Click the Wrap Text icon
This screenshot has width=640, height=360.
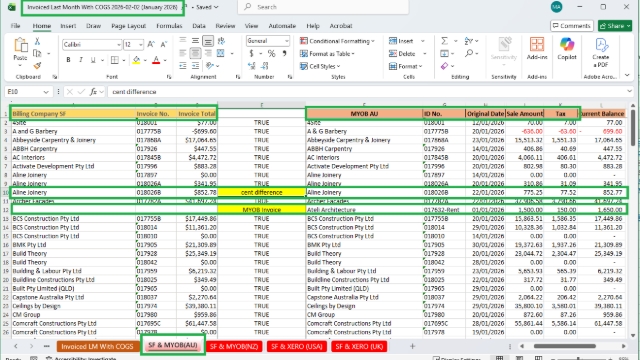click(x=221, y=40)
